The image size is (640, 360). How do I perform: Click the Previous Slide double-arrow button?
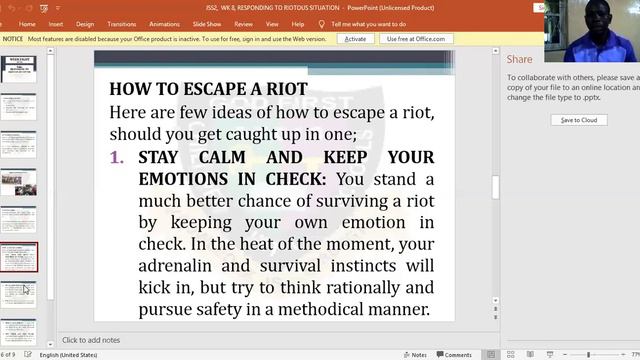point(496,309)
